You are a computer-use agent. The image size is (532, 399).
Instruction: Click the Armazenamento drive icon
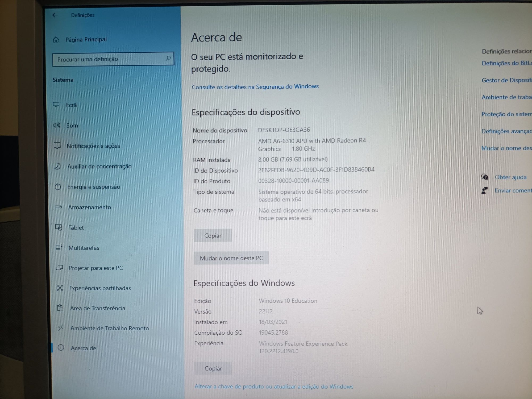58,207
